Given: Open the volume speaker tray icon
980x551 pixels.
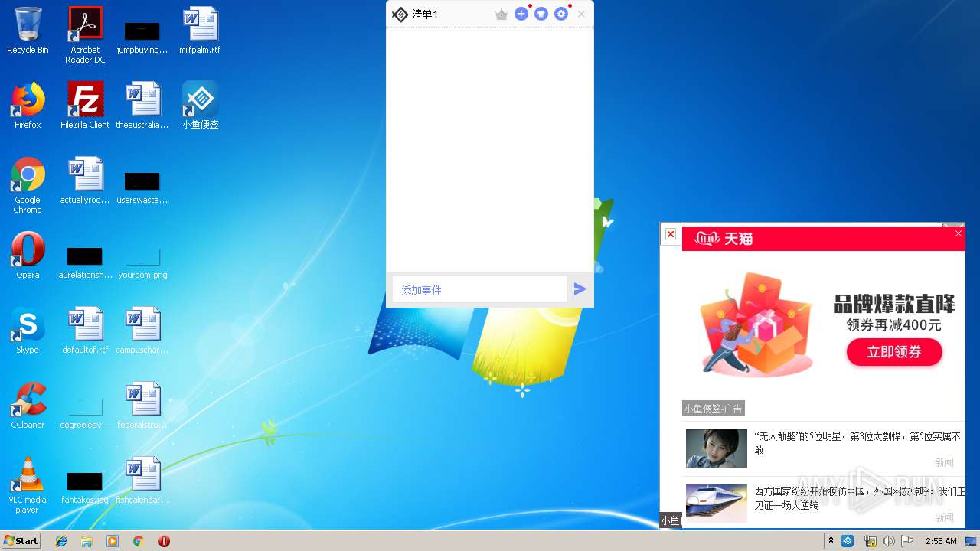Looking at the screenshot, I should pos(888,541).
